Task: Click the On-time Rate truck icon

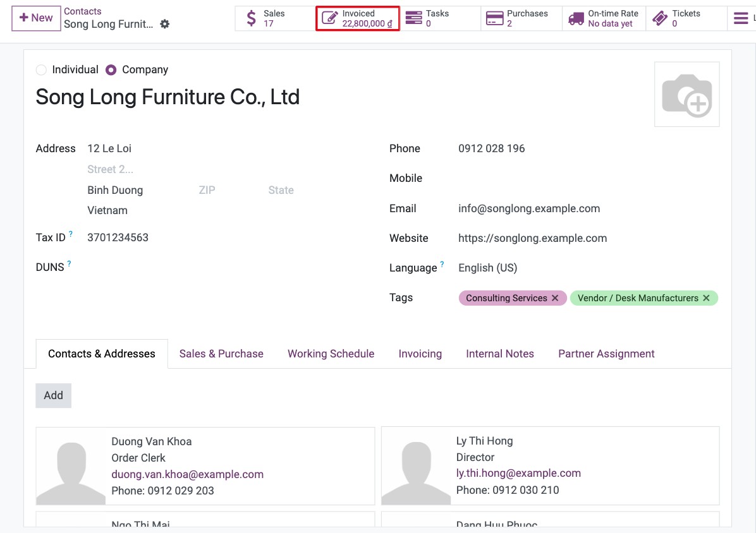Action: [576, 18]
